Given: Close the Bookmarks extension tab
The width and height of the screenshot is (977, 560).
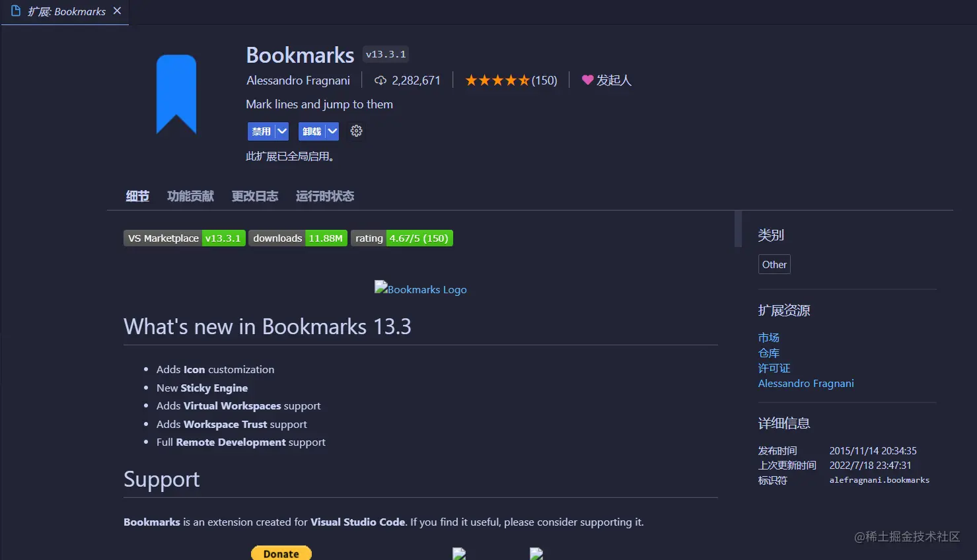Looking at the screenshot, I should tap(117, 11).
